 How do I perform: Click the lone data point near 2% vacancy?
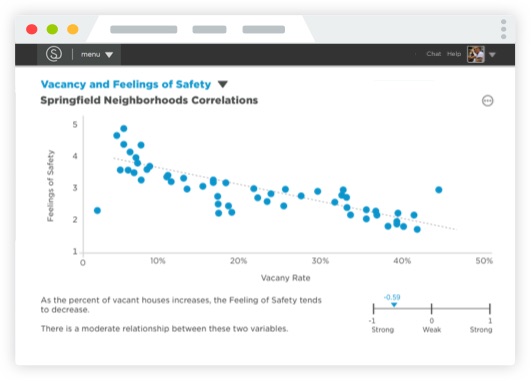(97, 210)
